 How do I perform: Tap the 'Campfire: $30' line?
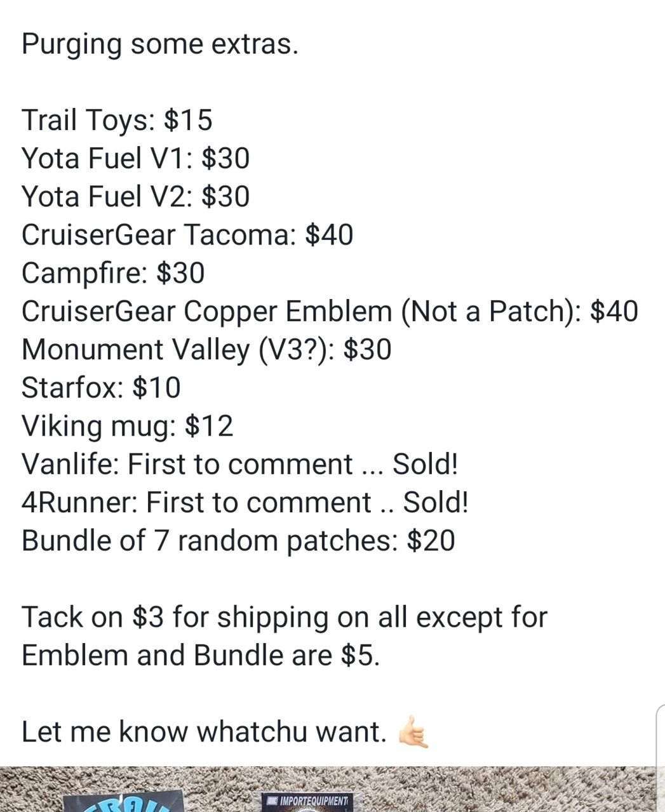[113, 273]
